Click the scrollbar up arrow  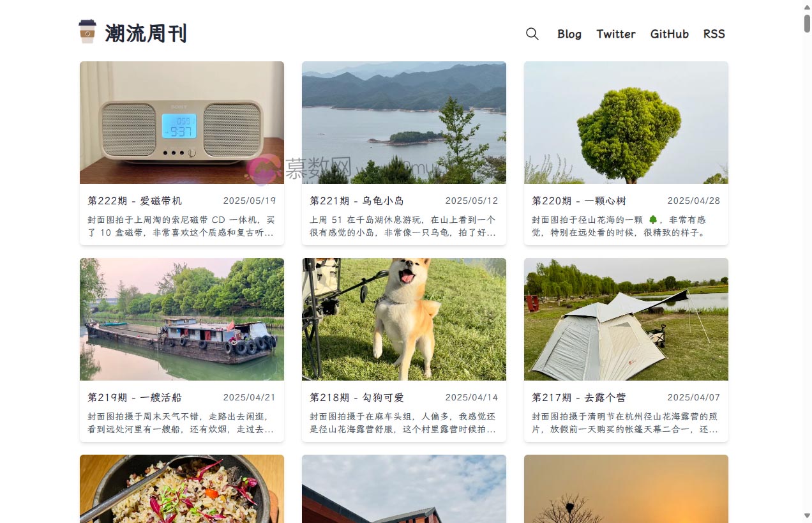click(807, 6)
